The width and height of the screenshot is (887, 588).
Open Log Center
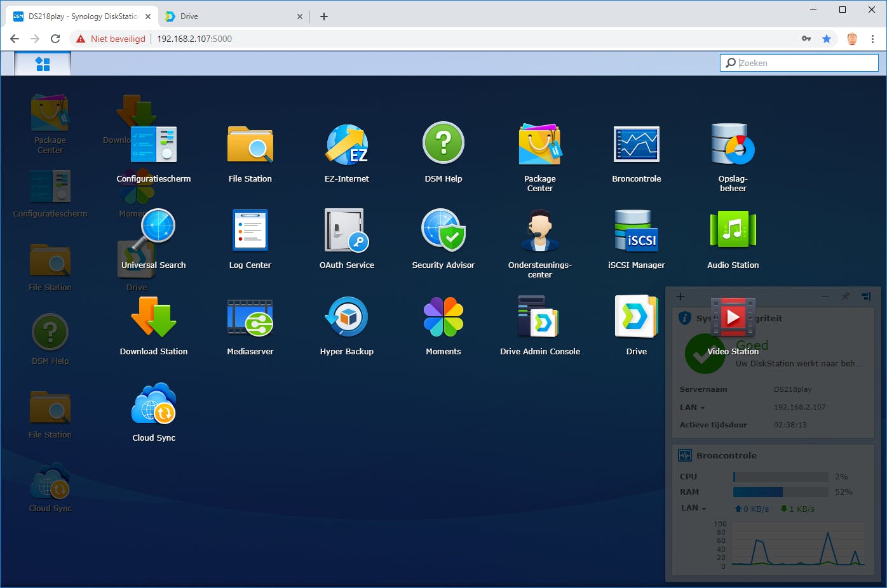pos(250,240)
